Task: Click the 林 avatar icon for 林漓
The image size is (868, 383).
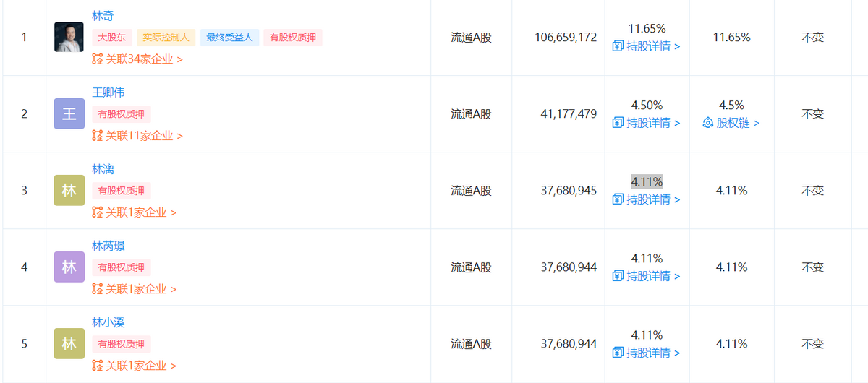Action: click(69, 190)
